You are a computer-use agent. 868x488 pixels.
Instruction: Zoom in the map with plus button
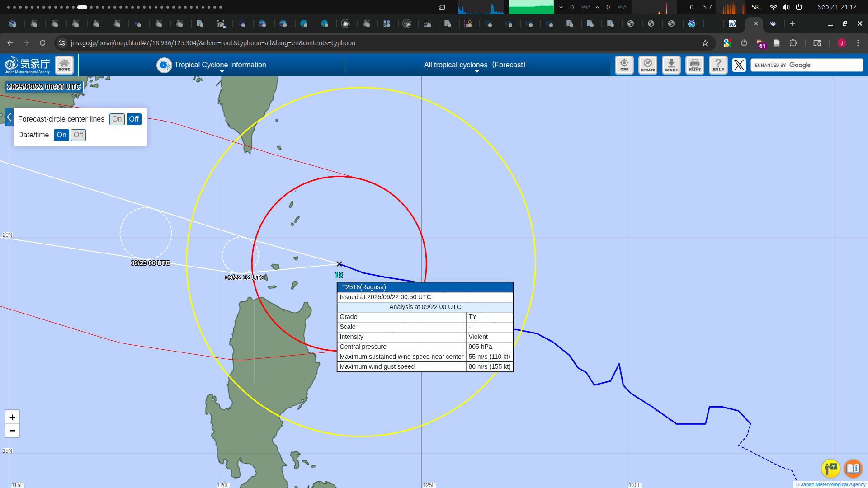coord(12,417)
